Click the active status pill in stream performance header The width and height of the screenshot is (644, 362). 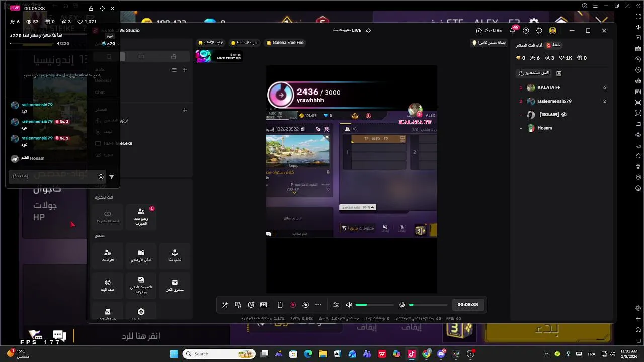tap(553, 45)
